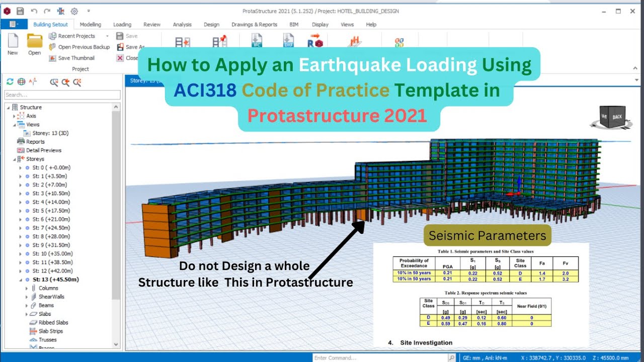This screenshot has width=644, height=362.
Task: Click the tree scrollbar up arrow
Action: [x=117, y=107]
